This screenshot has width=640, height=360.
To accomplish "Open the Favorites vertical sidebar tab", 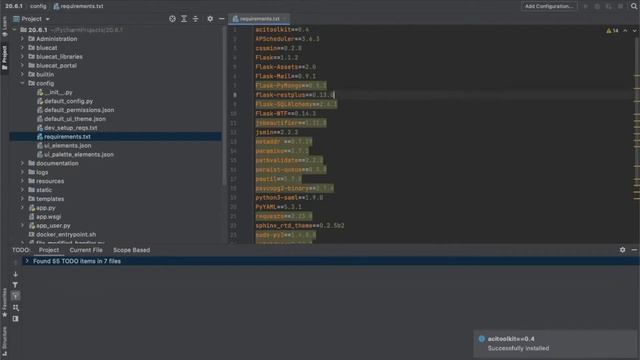I will pos(4,302).
